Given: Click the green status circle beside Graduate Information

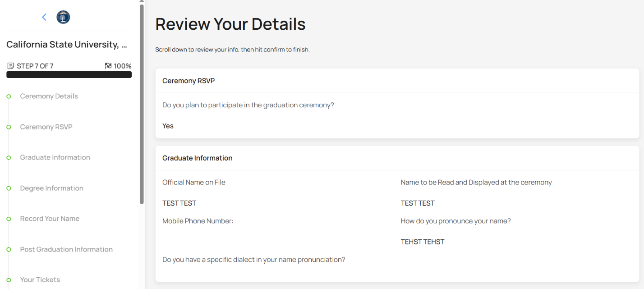Looking at the screenshot, I should pyautogui.click(x=9, y=157).
